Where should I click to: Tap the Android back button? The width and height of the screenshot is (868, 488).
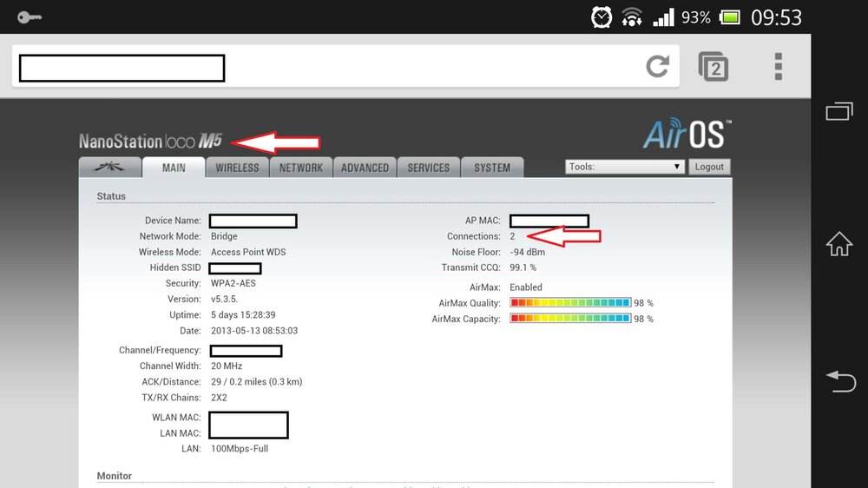pyautogui.click(x=840, y=381)
